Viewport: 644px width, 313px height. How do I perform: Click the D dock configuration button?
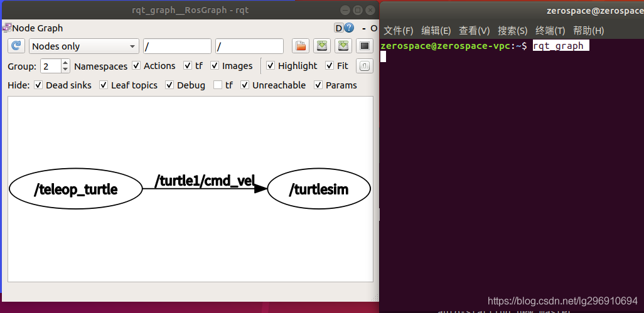click(x=339, y=28)
